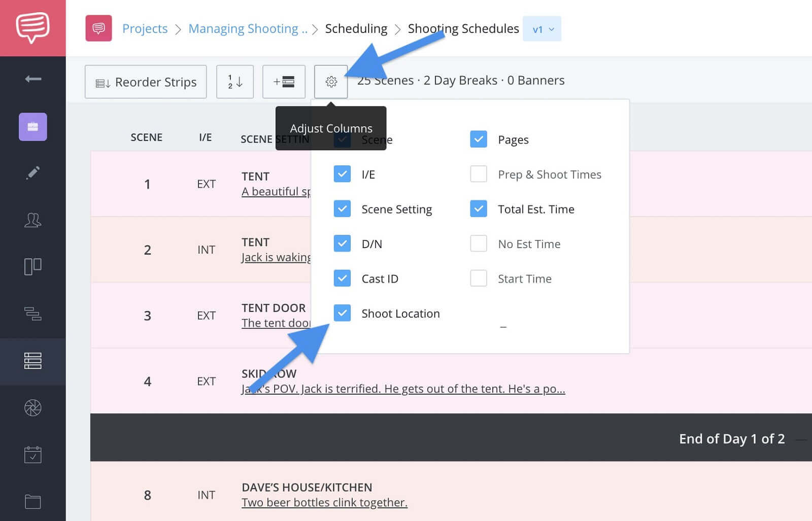Click Reorder Strips button

tap(146, 82)
